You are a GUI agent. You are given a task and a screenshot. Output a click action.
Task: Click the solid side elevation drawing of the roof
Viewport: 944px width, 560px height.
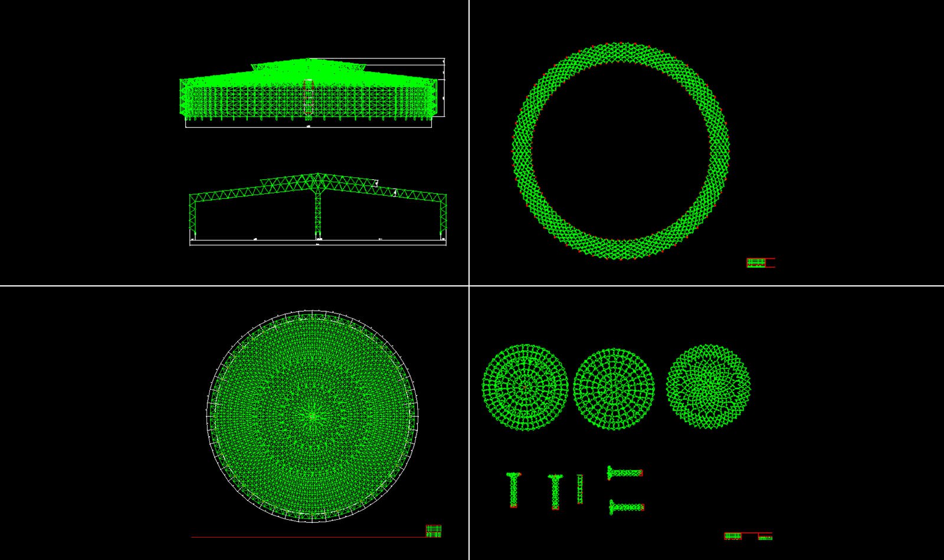(x=307, y=94)
